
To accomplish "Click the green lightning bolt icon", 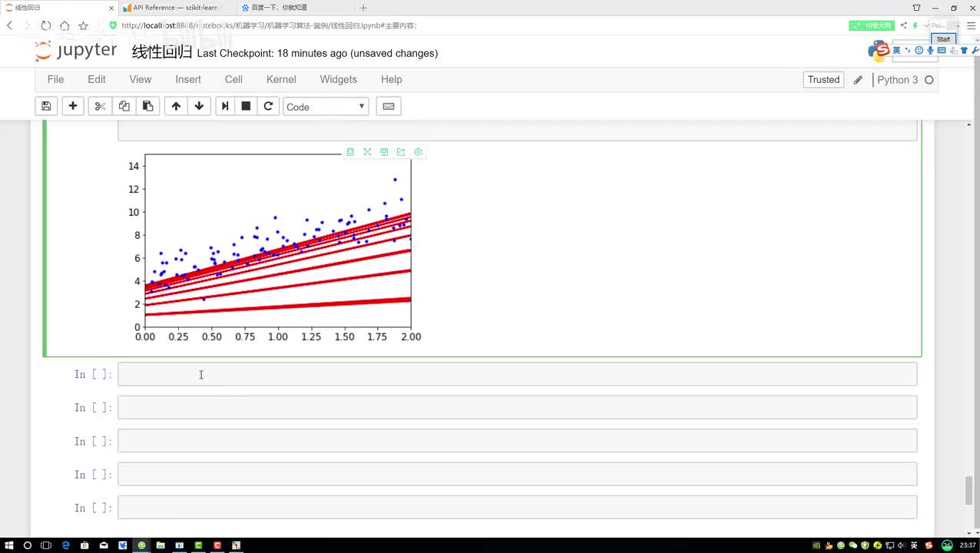I will [x=915, y=25].
